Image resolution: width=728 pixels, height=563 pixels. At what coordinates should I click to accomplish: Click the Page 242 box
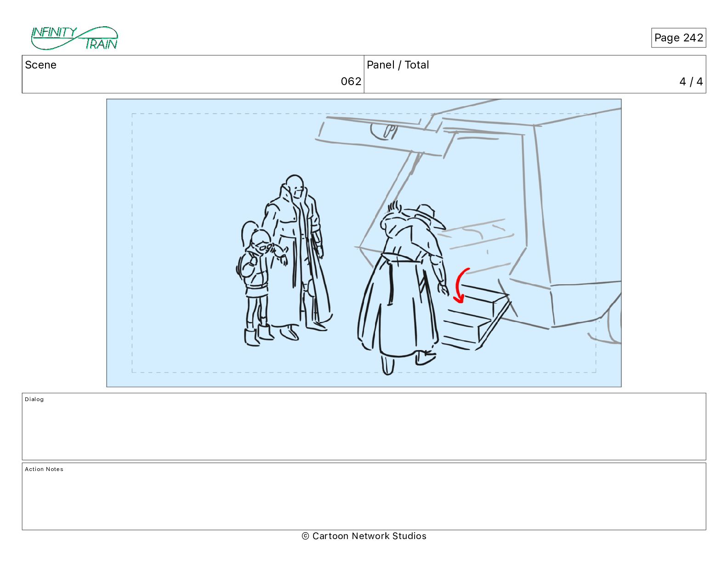point(678,38)
